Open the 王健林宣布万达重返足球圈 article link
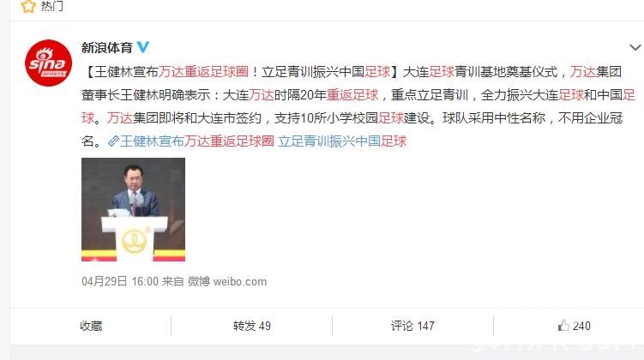Screen dimensions: 644x360 click(197, 141)
